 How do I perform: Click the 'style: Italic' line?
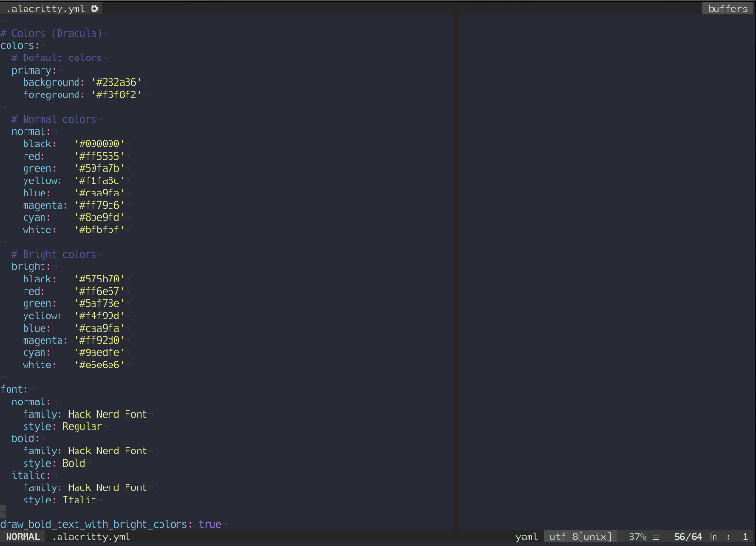59,500
